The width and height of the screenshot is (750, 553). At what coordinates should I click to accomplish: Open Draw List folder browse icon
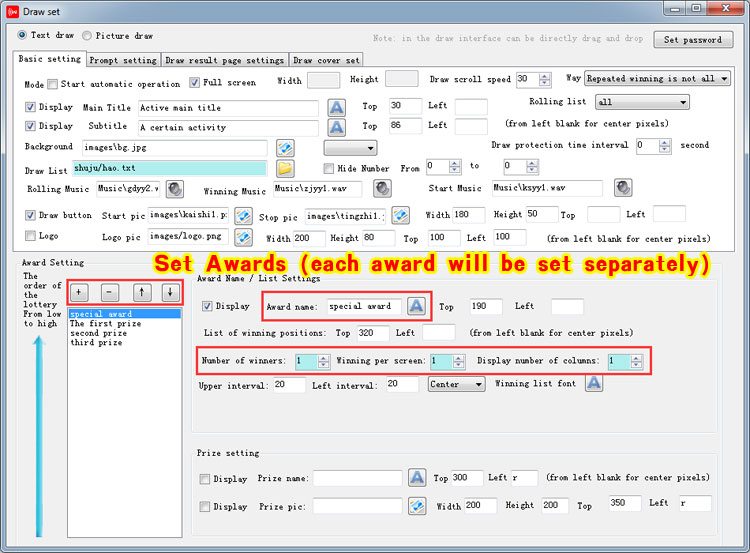(285, 168)
